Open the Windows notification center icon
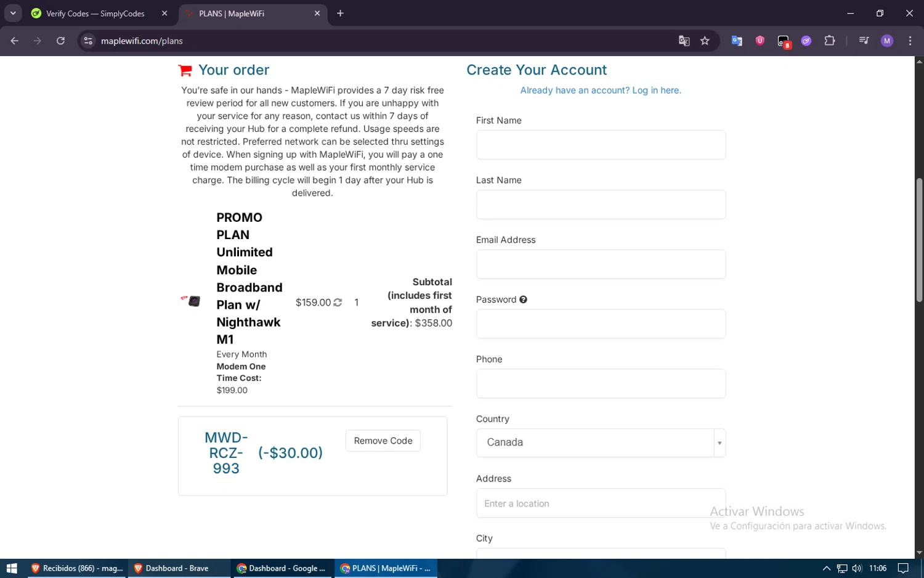This screenshot has height=578, width=924. [x=903, y=568]
